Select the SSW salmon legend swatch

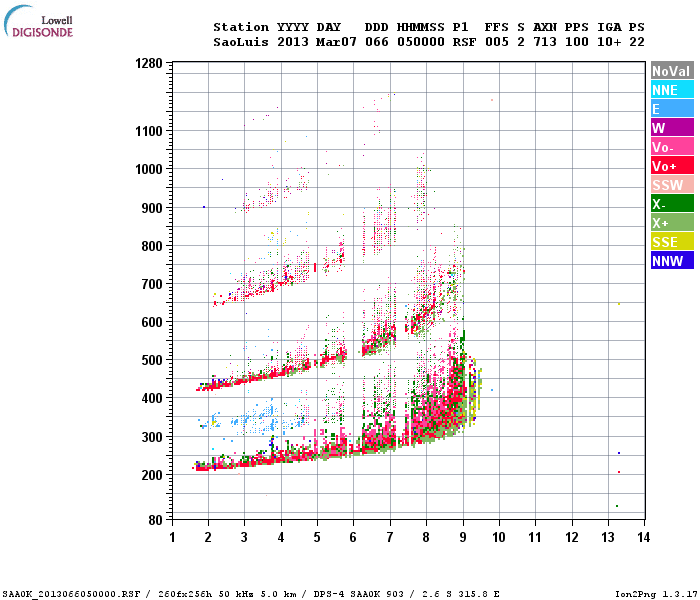[x=672, y=184]
